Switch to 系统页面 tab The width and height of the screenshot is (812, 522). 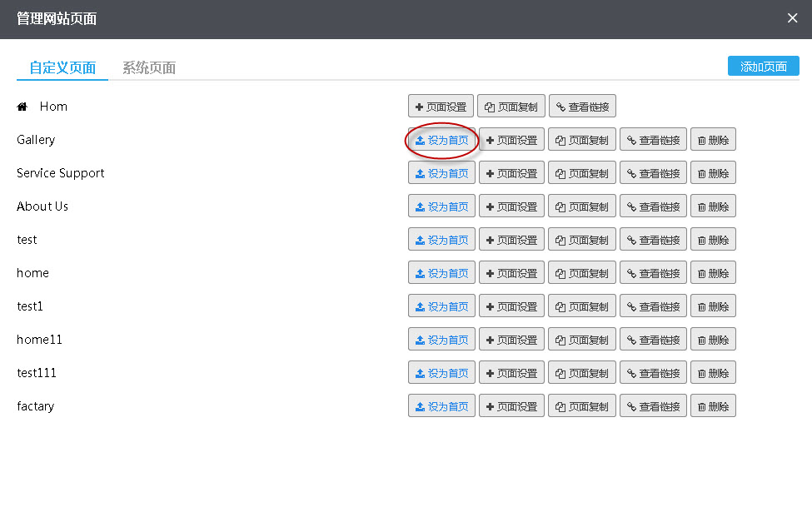pos(149,68)
